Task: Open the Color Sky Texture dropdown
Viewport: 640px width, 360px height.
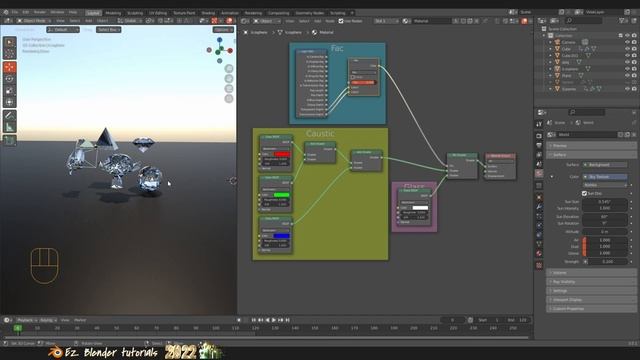Action: tap(605, 177)
